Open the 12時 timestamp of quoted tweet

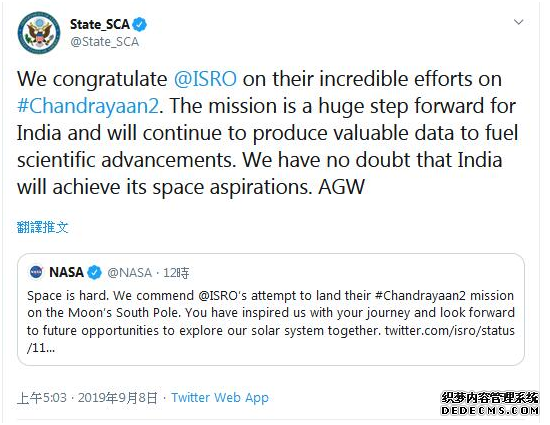pyautogui.click(x=176, y=273)
